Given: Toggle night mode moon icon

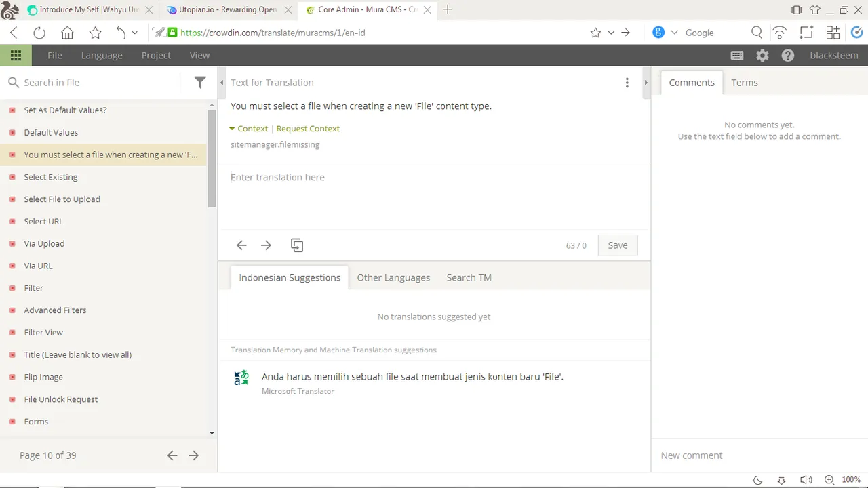Looking at the screenshot, I should [x=758, y=480].
